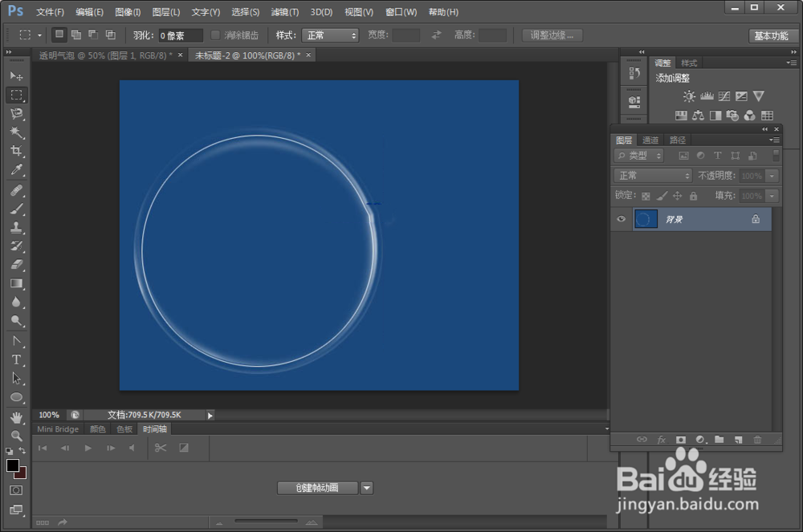Open the 文件(F) menu
Image resolution: width=803 pixels, height=532 pixels.
50,12
